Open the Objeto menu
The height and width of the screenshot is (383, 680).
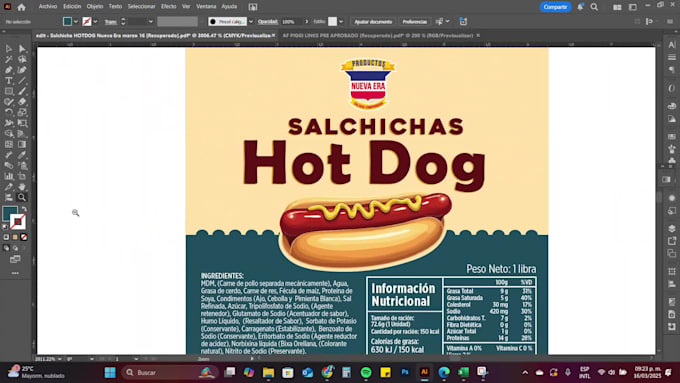click(95, 7)
